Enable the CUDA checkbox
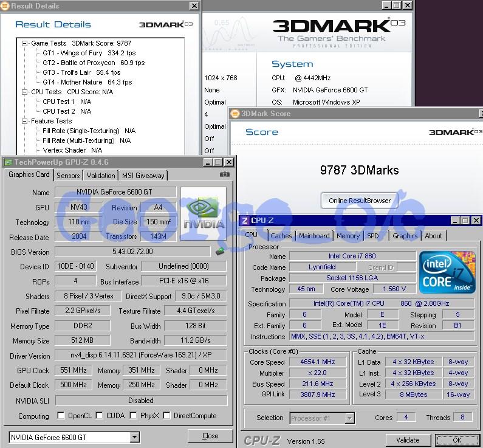This screenshot has width=483, height=448. tap(99, 416)
